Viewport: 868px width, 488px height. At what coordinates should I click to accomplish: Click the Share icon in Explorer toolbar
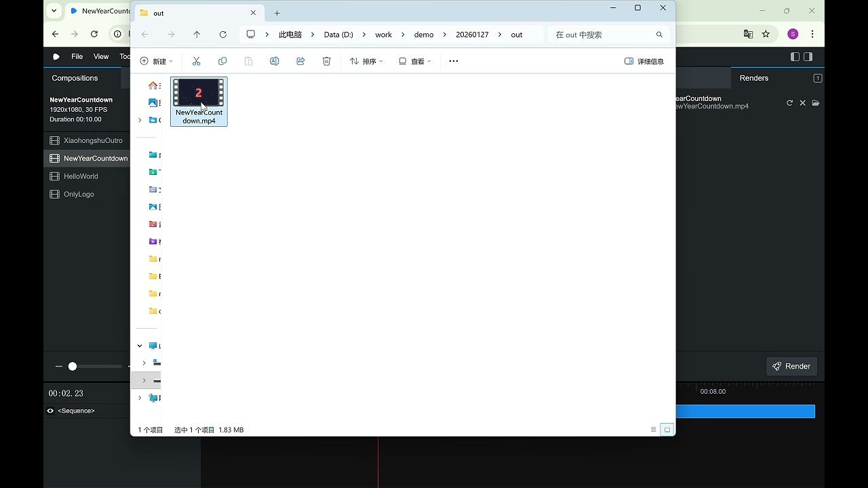point(300,61)
